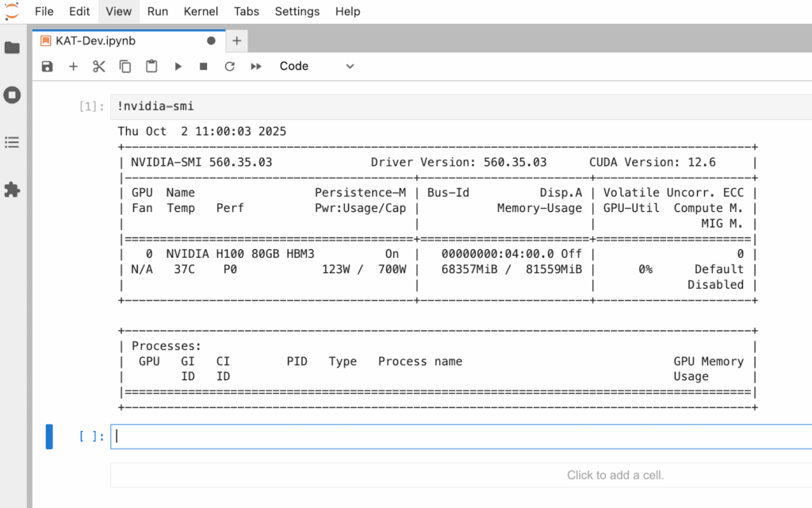Image resolution: width=812 pixels, height=508 pixels.
Task: Copy the selected cell icon
Action: click(x=125, y=67)
